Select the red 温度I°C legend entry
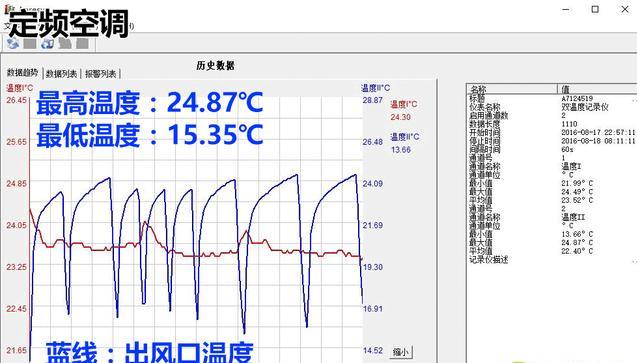Viewport: 637px width, 363px height. [x=403, y=104]
